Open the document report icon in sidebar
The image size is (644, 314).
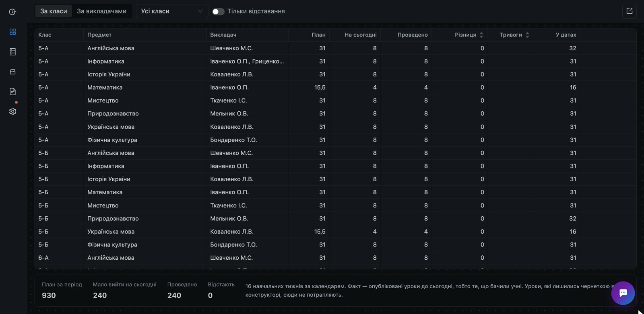(x=12, y=92)
